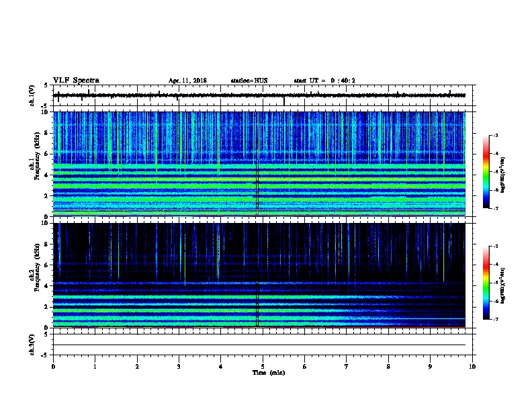The image size is (532, 411).
Task: Click the log(PSD) label beside ch.2 color bar
Action: pyautogui.click(x=502, y=285)
